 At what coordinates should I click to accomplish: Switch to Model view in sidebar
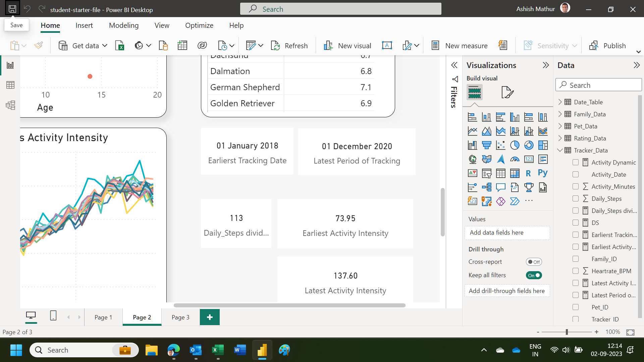coord(10,105)
